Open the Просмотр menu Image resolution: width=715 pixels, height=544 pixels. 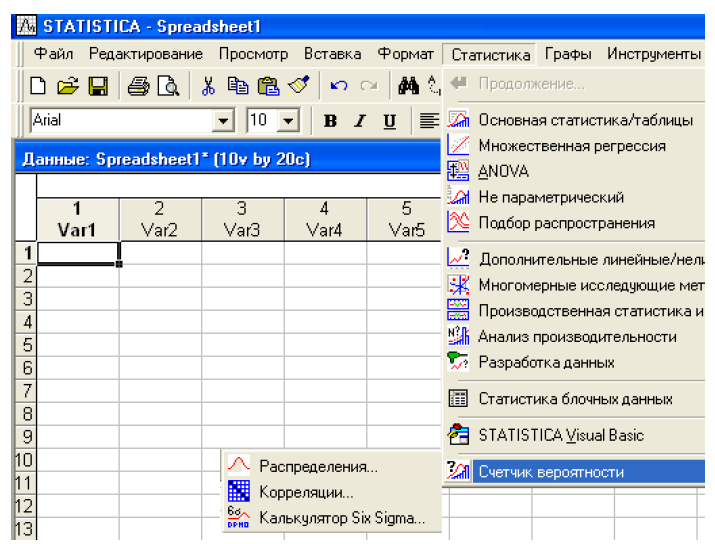click(253, 54)
